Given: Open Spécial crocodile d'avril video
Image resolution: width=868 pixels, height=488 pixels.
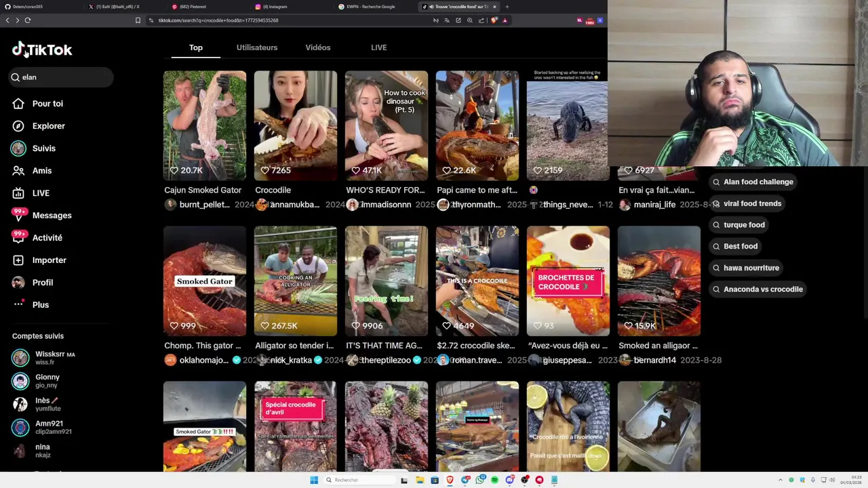Looking at the screenshot, I should [296, 426].
